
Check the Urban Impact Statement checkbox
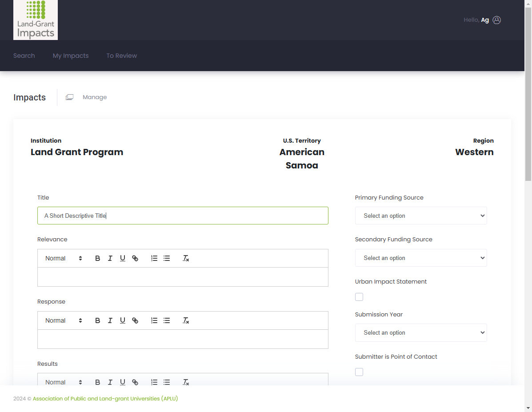tap(359, 297)
